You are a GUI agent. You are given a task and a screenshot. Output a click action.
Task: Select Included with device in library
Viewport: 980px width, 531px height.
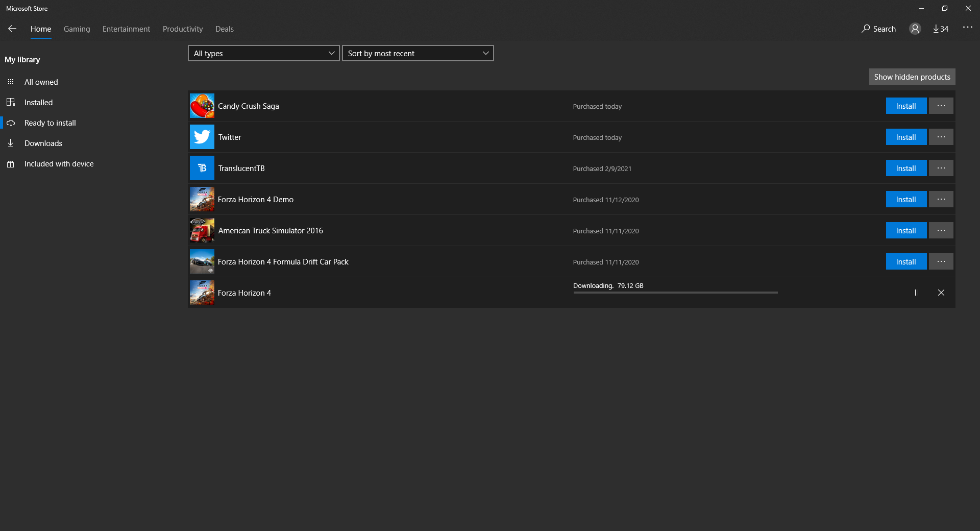59,164
